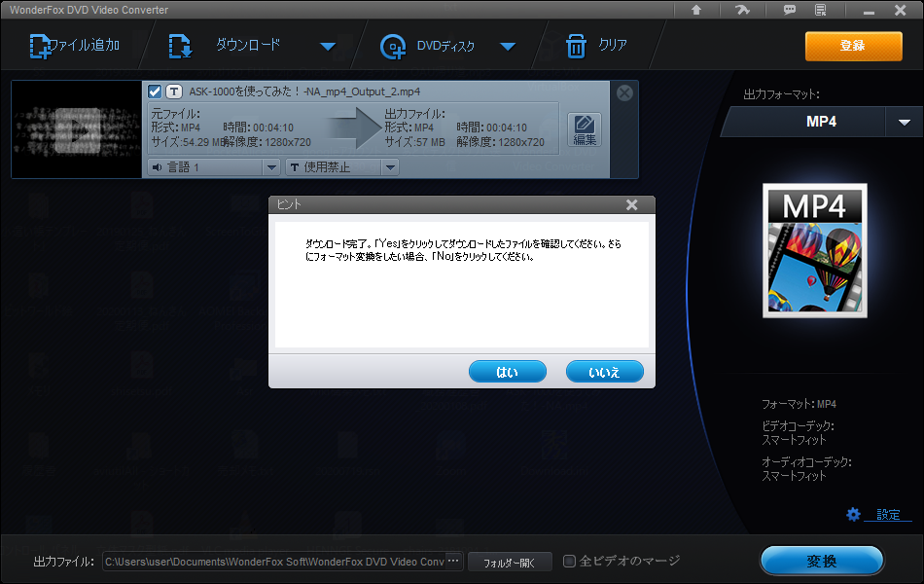Viewport: 924px width, 584px height.
Task: Click the Add Files (ファイル追加) icon
Action: [x=40, y=46]
